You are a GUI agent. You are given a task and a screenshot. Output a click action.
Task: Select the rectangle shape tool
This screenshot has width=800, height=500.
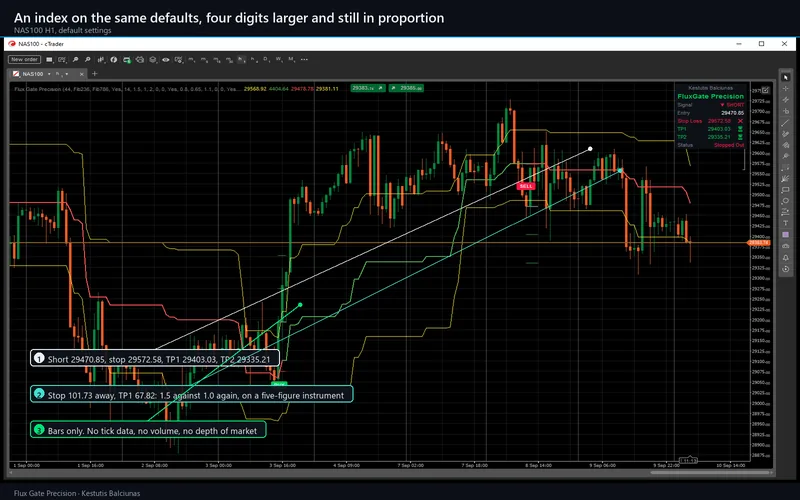coord(786,189)
